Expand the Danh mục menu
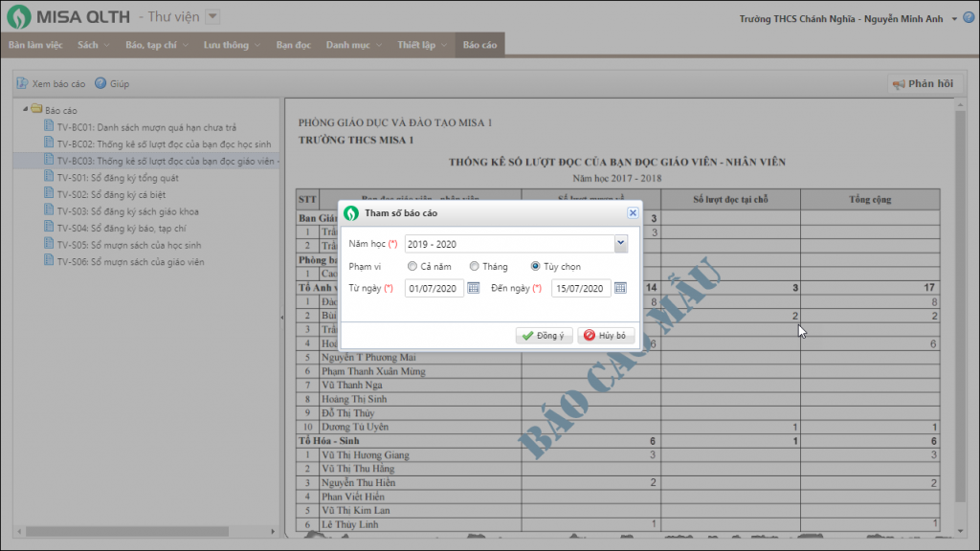This screenshot has width=980, height=551. [x=379, y=45]
